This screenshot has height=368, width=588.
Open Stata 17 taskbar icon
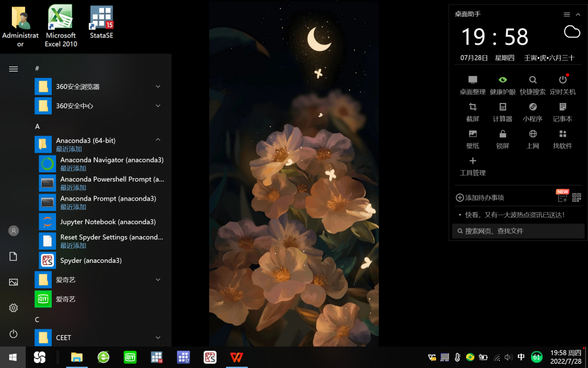183,357
